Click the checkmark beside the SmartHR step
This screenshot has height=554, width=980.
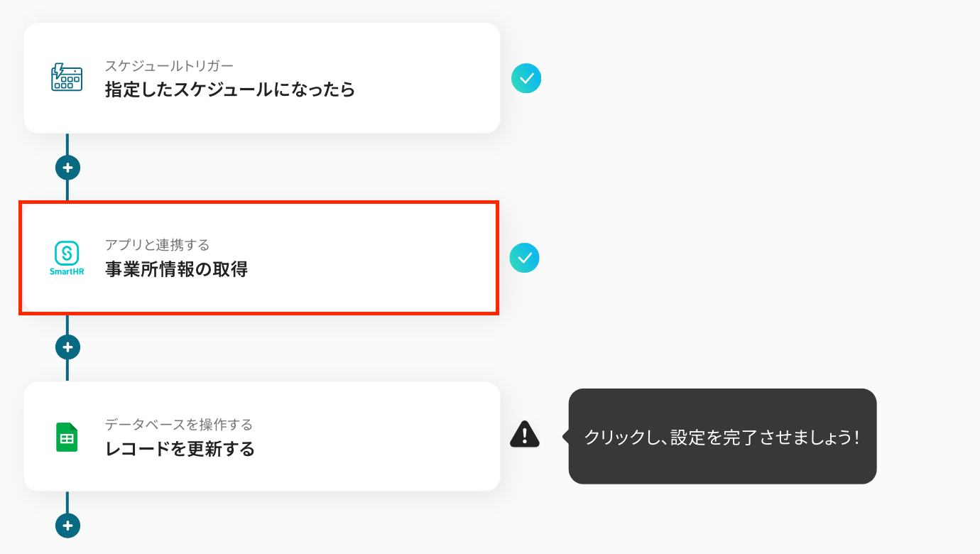click(x=525, y=259)
